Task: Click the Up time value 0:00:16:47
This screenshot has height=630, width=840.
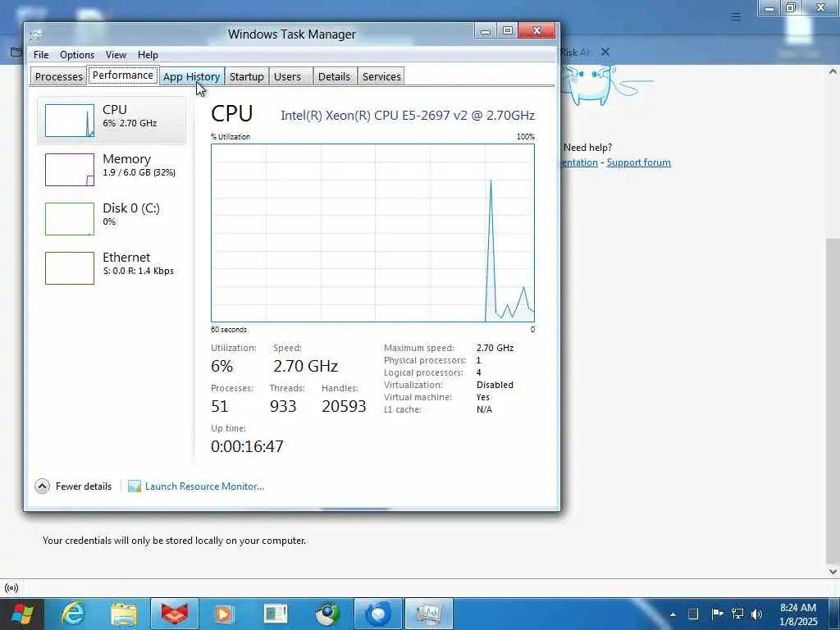Action: tap(247, 446)
